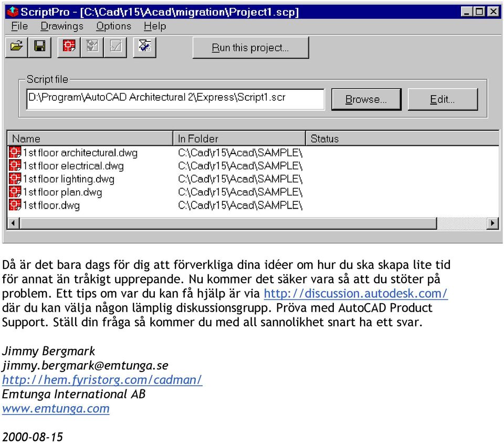
Task: Minimize the ScriptPro window
Action: (x=466, y=12)
